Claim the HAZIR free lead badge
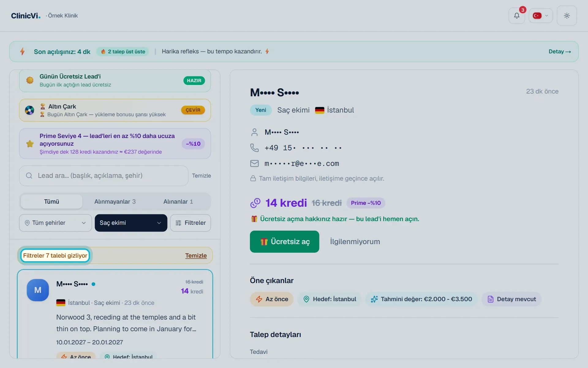 click(194, 81)
